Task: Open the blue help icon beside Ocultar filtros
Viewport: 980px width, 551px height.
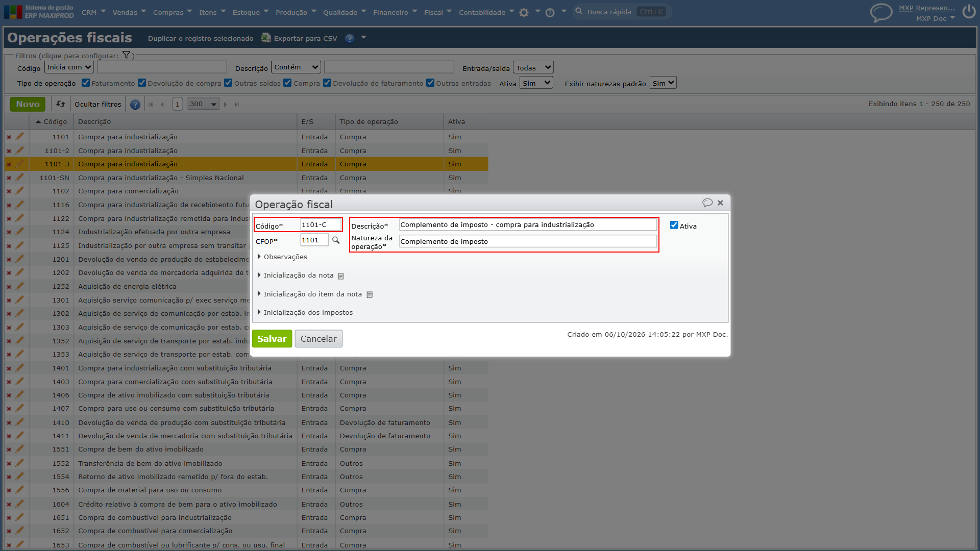Action: tap(135, 105)
